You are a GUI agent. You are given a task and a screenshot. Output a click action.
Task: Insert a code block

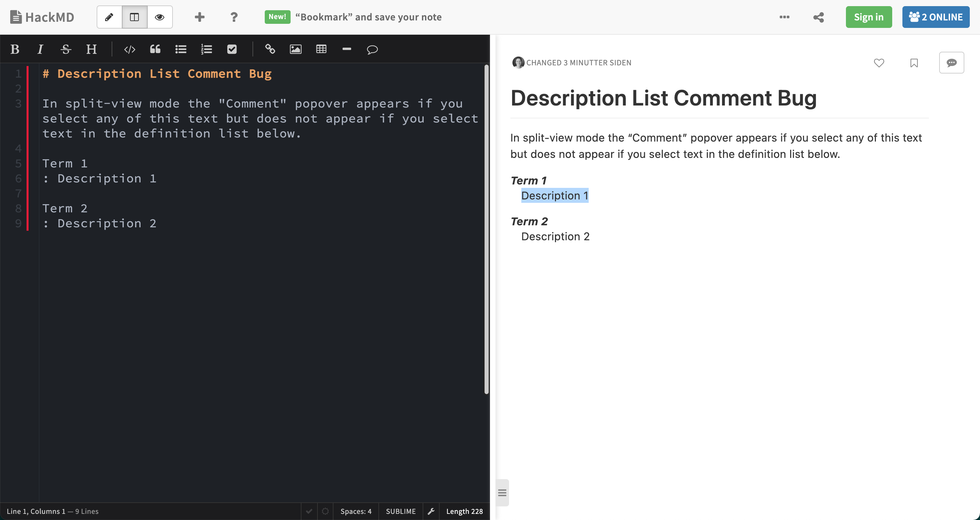[x=129, y=49]
